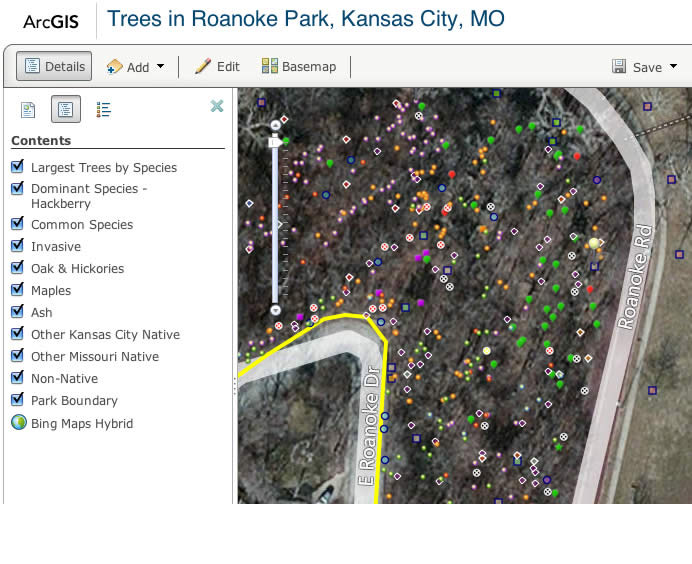This screenshot has height=564, width=692.
Task: Open the Oak & Hickories layer name
Action: point(77,269)
